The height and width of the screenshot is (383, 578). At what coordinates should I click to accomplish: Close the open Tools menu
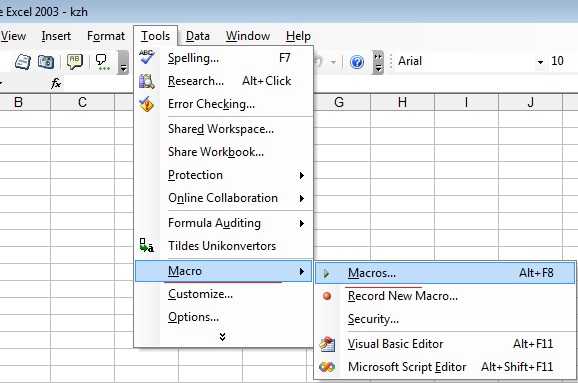[x=156, y=36]
